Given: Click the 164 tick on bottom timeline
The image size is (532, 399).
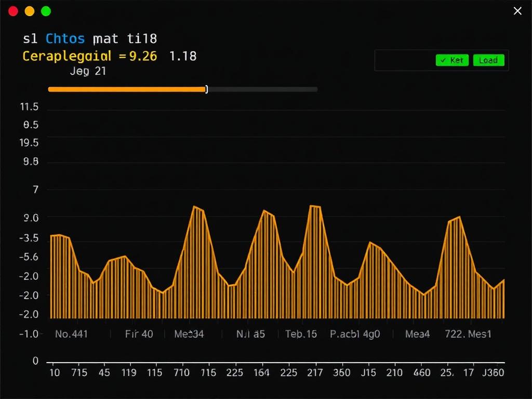Looking at the screenshot, I should (x=261, y=373).
